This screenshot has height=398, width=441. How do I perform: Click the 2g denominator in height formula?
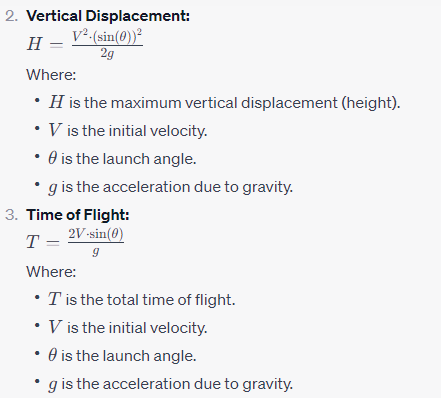107,54
